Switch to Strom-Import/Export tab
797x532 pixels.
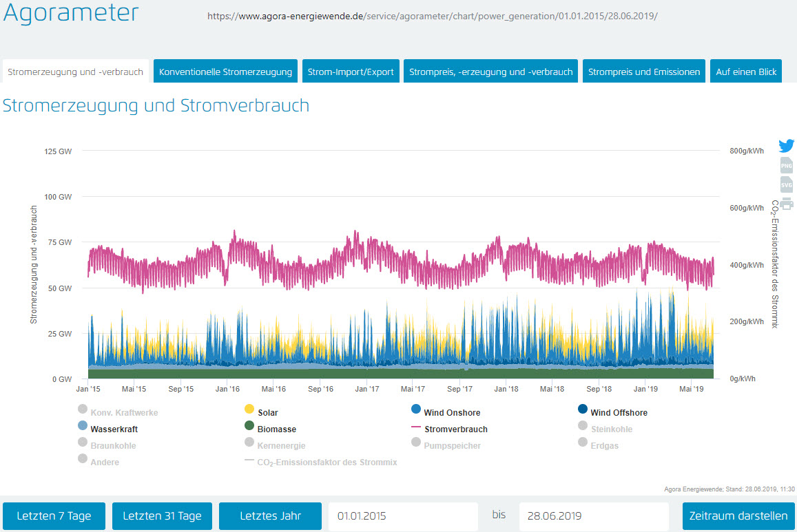[351, 72]
